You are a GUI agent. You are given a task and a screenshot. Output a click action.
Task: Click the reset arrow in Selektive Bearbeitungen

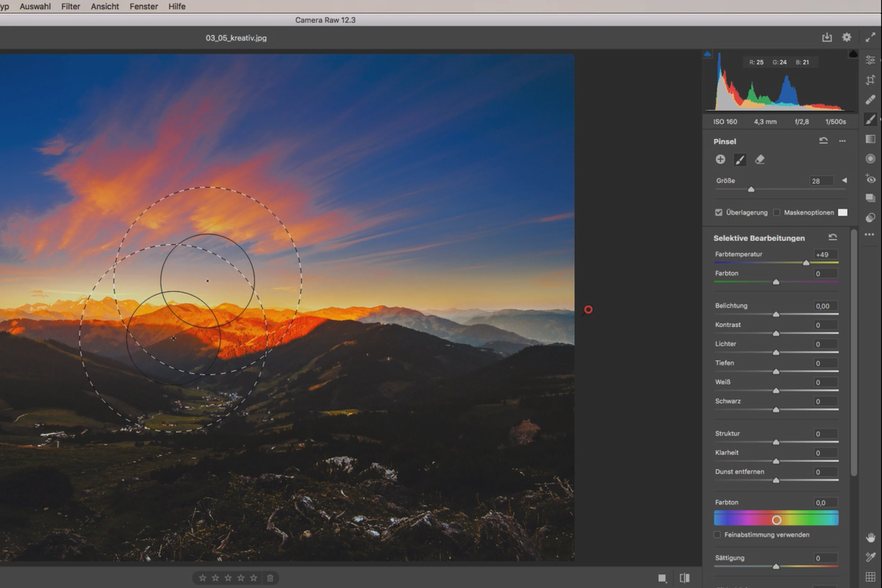coord(832,237)
